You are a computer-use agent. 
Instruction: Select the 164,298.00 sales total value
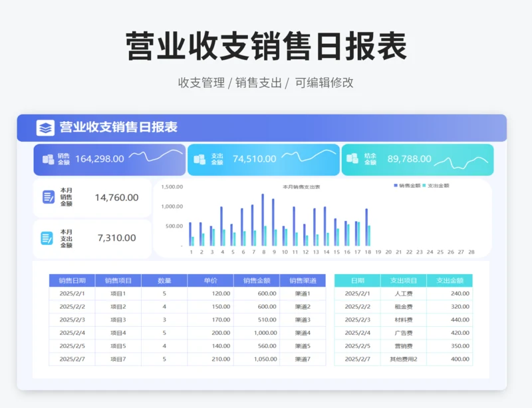pyautogui.click(x=99, y=159)
